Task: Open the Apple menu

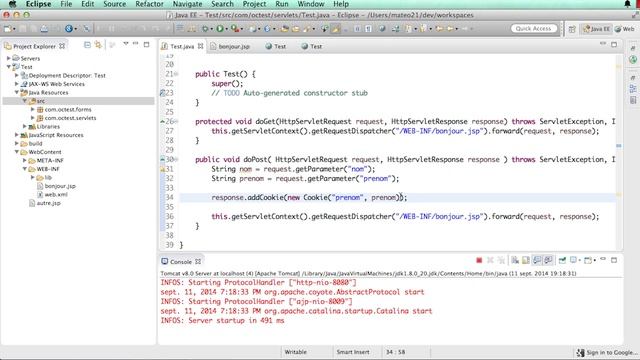Action: click(12, 4)
